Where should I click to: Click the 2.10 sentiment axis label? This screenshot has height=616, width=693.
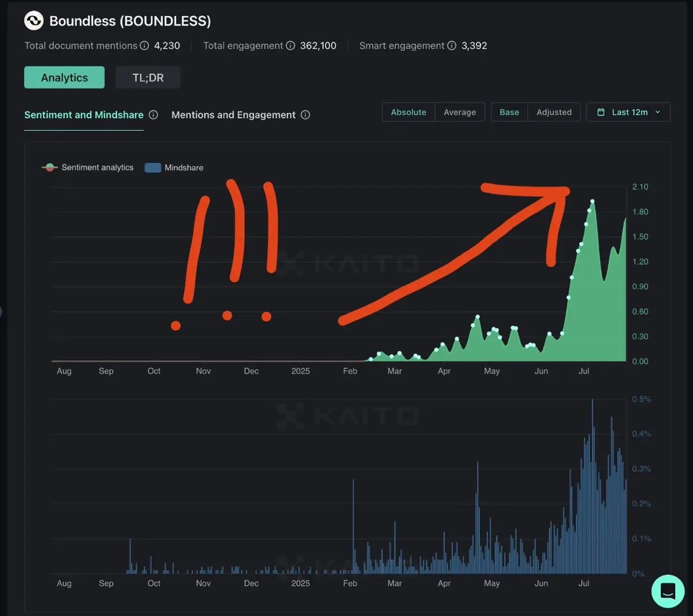click(640, 187)
